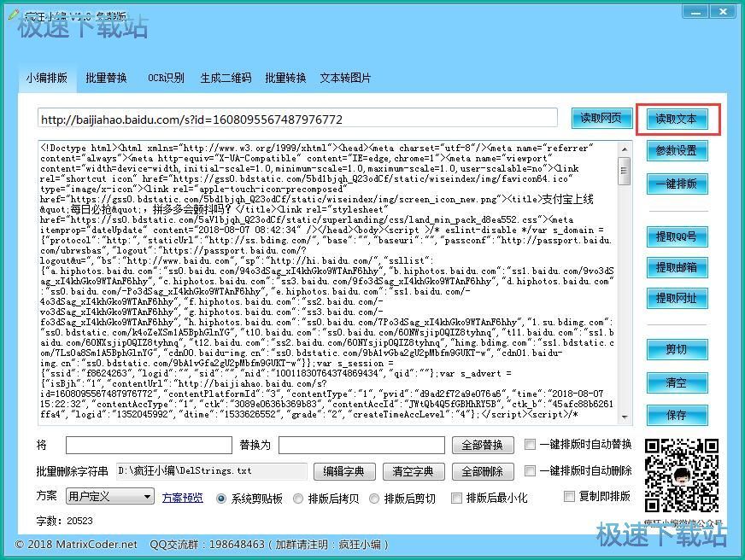
Task: Click 提取网址 button
Action: 677,299
